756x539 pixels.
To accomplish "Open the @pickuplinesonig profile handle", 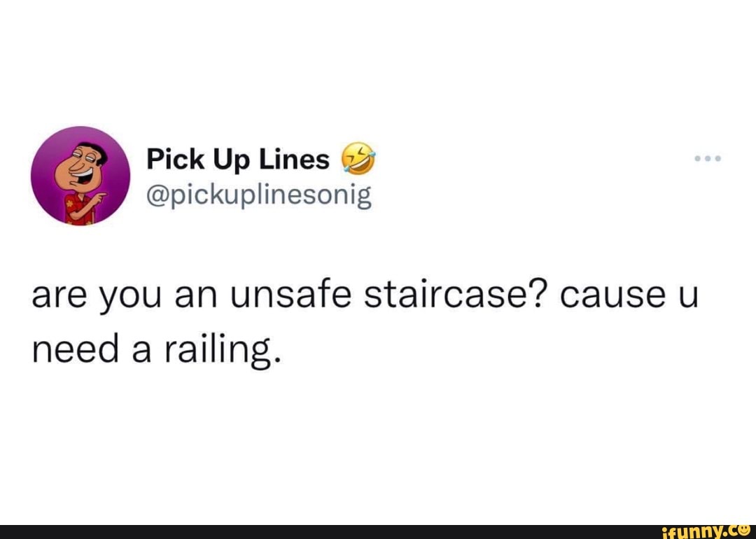I will (x=259, y=195).
